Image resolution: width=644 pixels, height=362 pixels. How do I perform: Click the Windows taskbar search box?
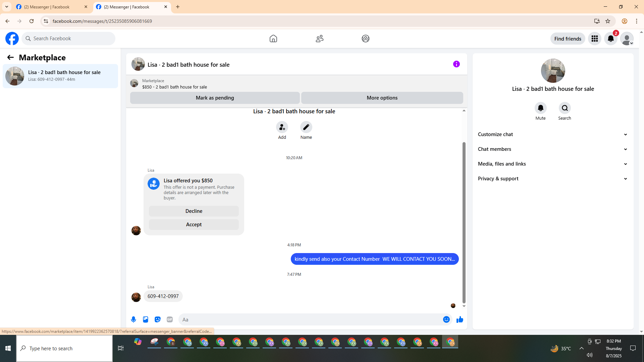[64, 349]
